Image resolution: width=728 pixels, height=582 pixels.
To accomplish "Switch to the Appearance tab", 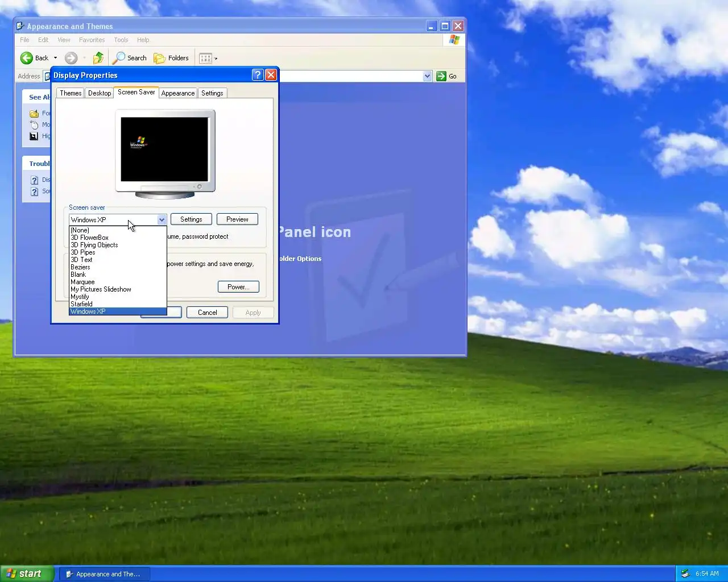I will coord(178,93).
